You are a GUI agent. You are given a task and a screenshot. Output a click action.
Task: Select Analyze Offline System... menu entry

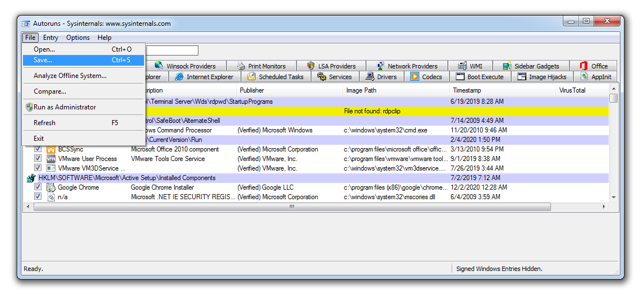[84, 76]
